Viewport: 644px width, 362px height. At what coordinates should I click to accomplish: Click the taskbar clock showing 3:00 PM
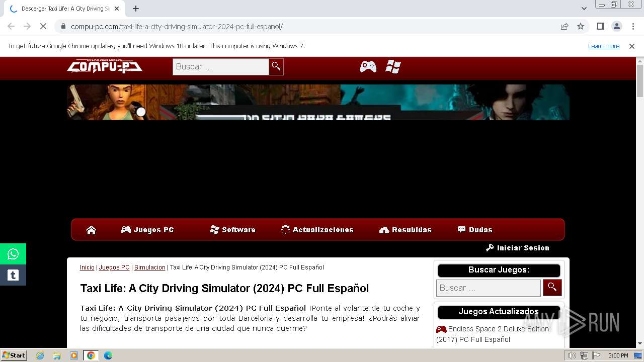(618, 355)
